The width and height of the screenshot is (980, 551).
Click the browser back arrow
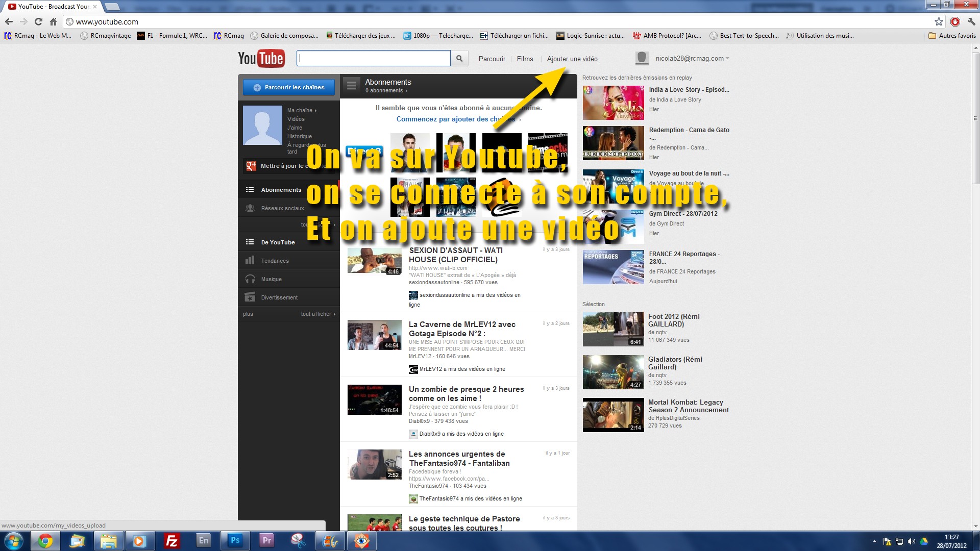pos(9,21)
